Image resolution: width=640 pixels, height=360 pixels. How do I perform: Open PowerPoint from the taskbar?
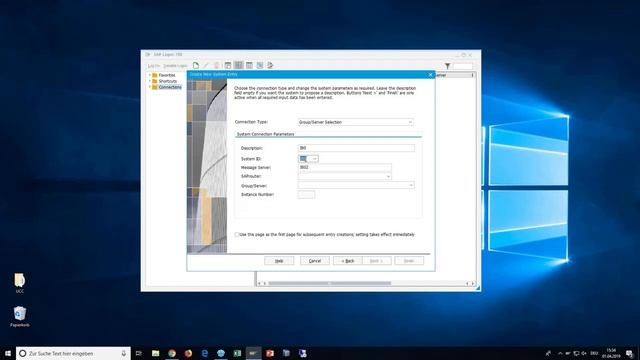(x=270, y=353)
